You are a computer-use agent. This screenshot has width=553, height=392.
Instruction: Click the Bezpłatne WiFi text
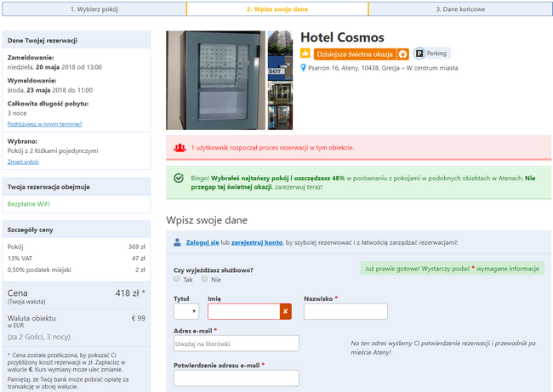click(29, 204)
